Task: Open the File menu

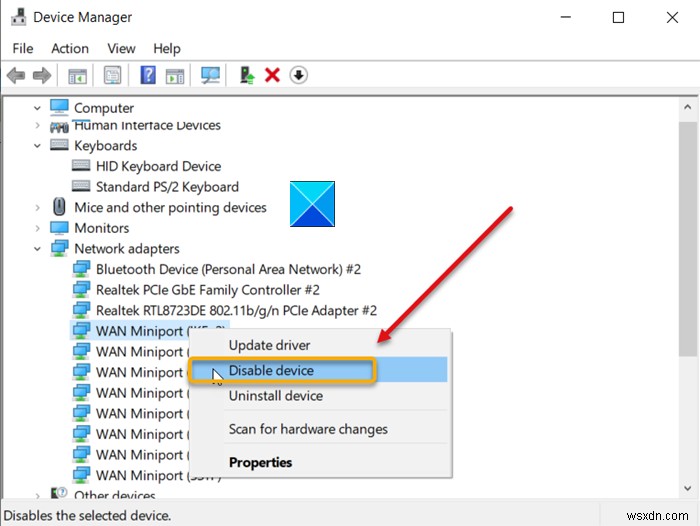Action: click(x=23, y=48)
